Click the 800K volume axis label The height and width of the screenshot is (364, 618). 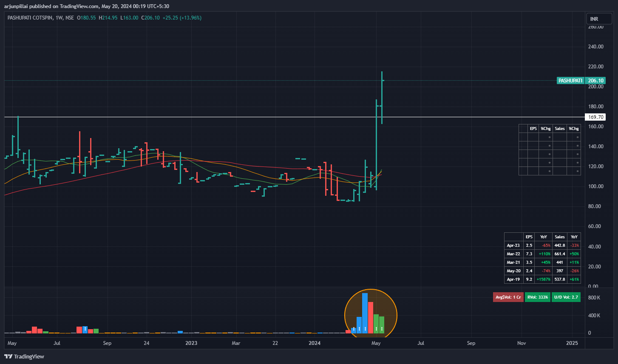(x=594, y=298)
